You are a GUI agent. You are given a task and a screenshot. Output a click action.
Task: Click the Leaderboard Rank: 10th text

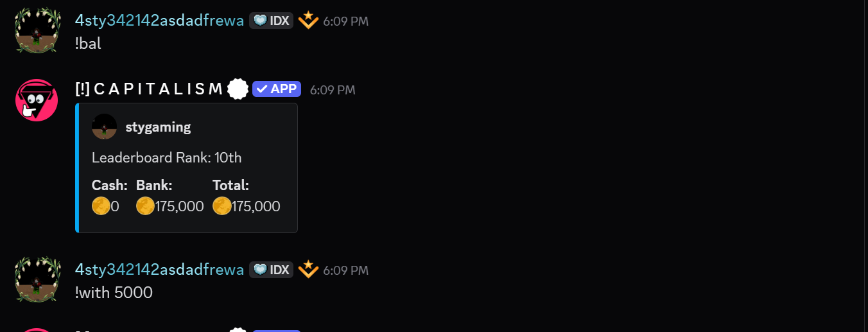click(x=166, y=157)
